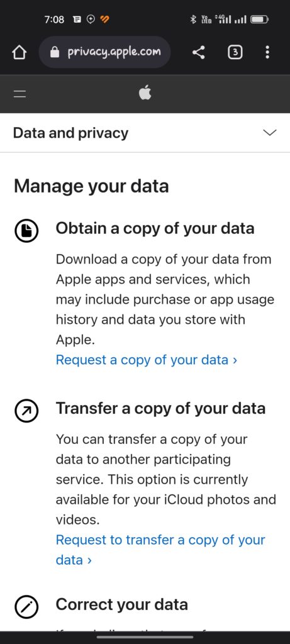Tap the privacy.apple.com address bar

pyautogui.click(x=105, y=52)
